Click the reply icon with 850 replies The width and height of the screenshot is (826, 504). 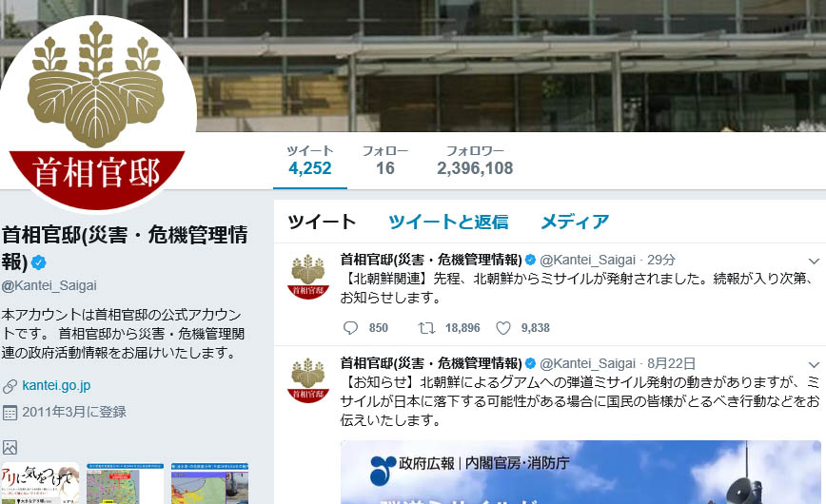click(350, 328)
